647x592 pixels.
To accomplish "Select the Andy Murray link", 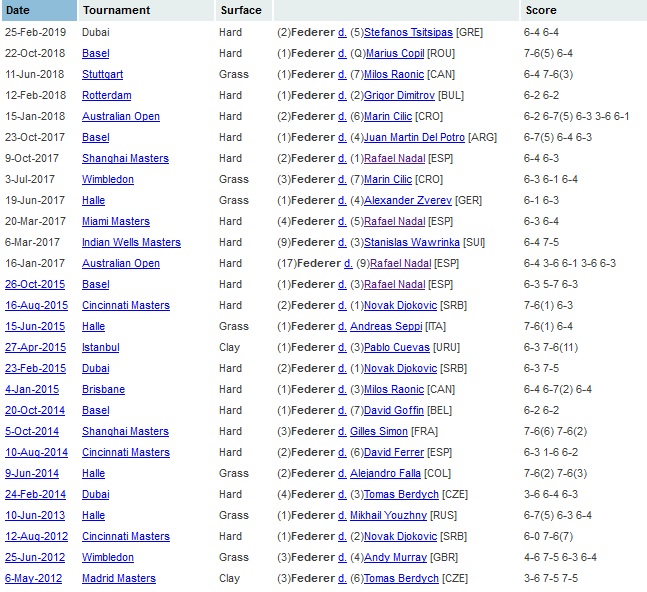I will (392, 557).
